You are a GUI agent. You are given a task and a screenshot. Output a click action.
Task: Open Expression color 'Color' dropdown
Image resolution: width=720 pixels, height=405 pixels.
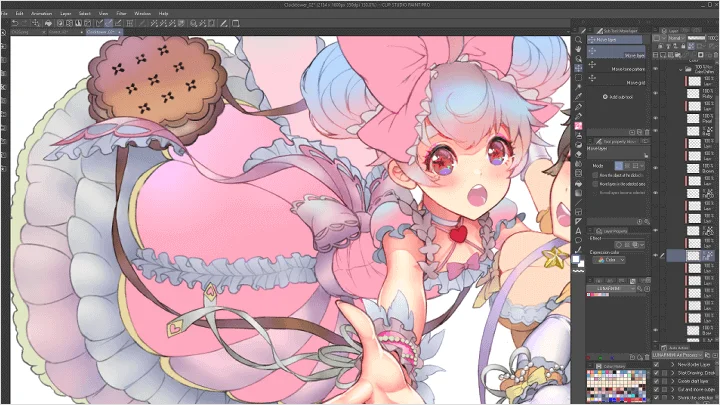click(x=609, y=260)
